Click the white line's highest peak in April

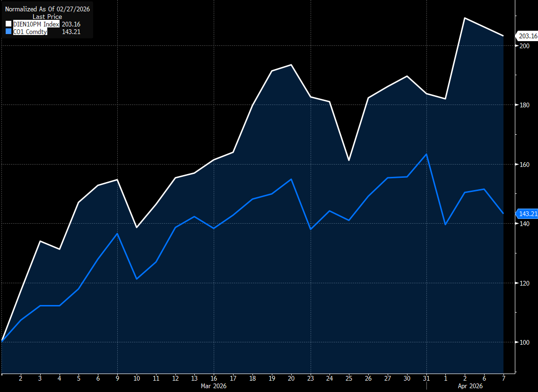coord(465,18)
